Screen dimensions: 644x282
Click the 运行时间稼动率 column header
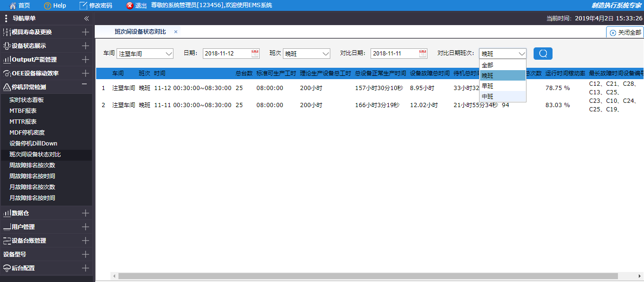pyautogui.click(x=565, y=73)
